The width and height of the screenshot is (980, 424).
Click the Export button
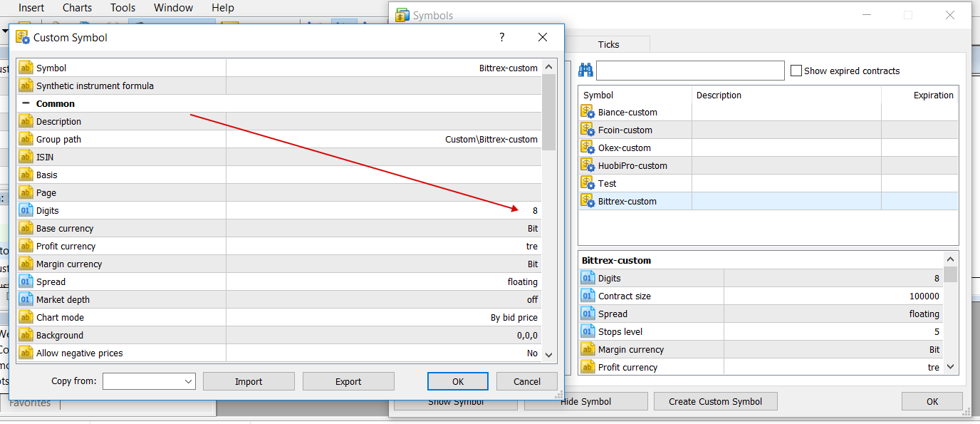[x=348, y=381]
